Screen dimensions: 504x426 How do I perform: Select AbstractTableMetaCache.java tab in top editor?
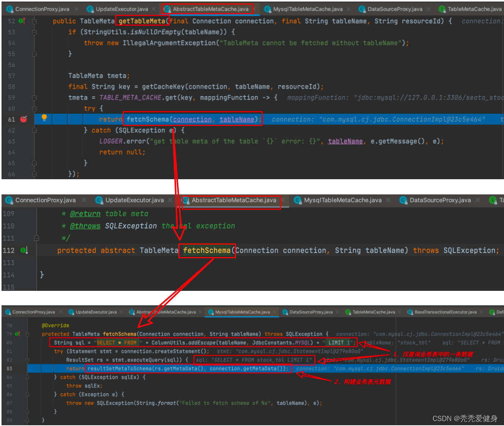(x=211, y=9)
